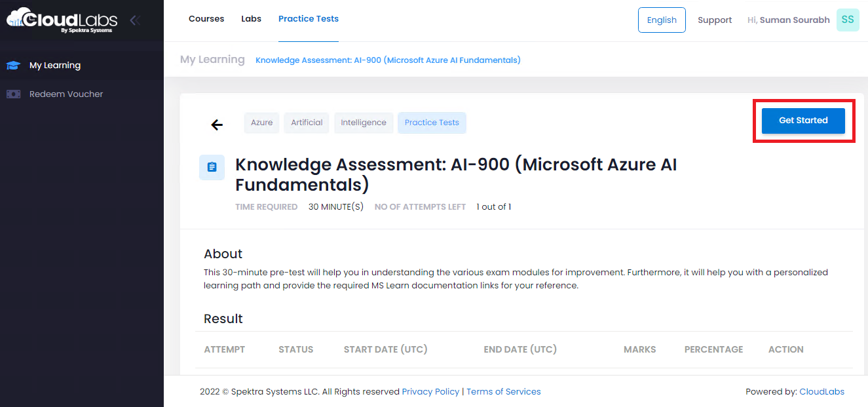
Task: Click the CloudLabs logo
Action: 62,20
